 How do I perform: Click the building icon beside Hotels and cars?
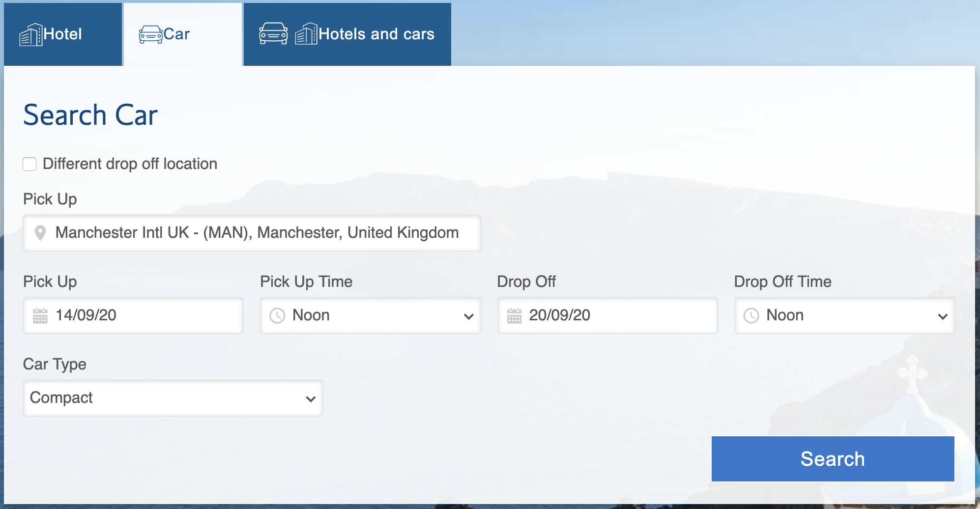(x=306, y=34)
